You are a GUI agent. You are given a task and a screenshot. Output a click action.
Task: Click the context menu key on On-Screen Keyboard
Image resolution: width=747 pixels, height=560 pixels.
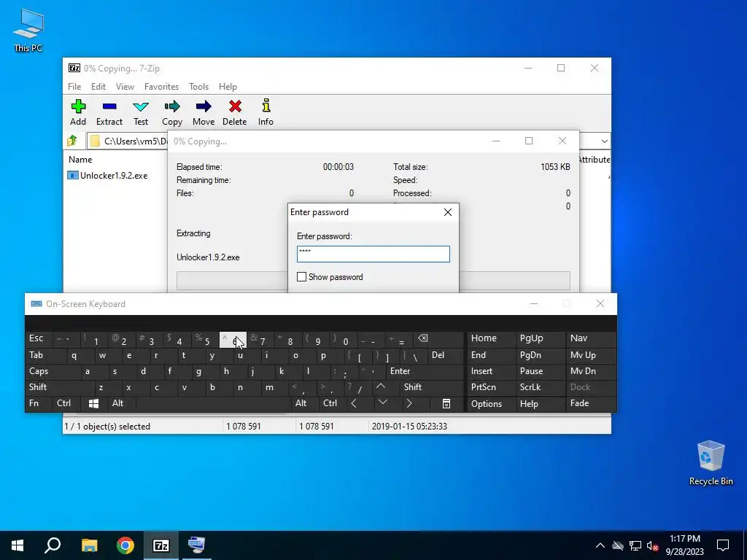coord(446,403)
